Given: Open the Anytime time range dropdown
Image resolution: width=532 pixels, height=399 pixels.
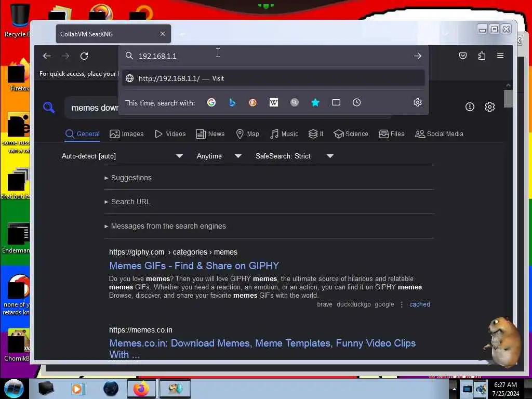Looking at the screenshot, I should [219, 156].
